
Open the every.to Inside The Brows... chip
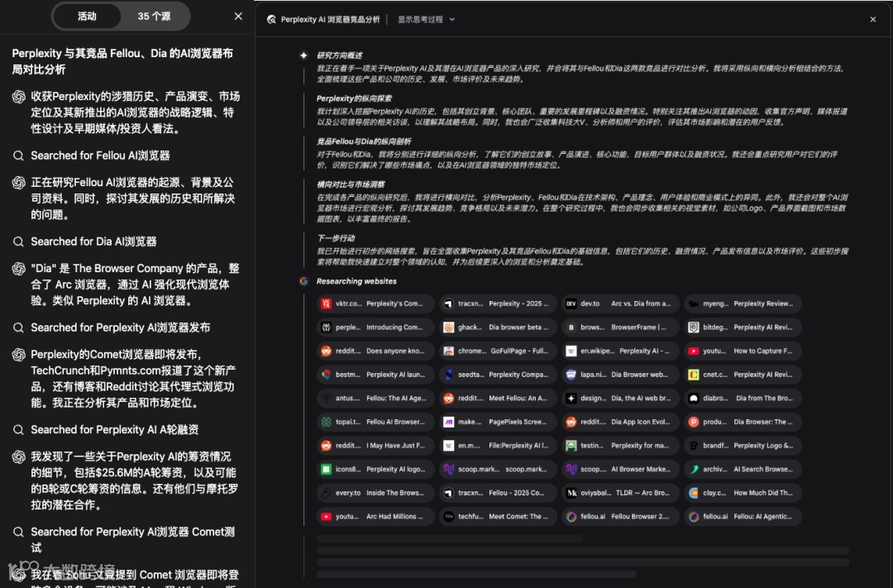[375, 493]
